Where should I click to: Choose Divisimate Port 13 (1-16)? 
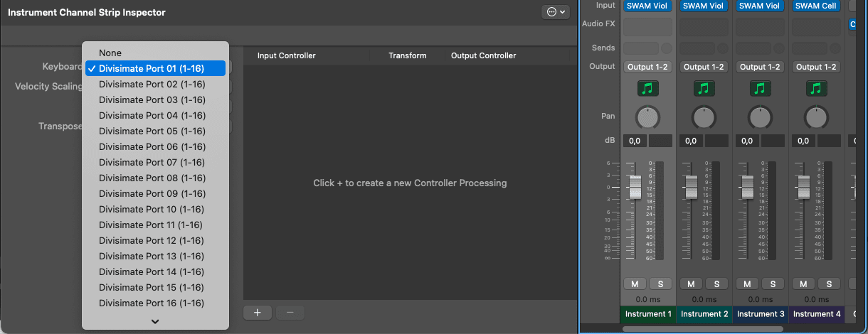pyautogui.click(x=155, y=256)
